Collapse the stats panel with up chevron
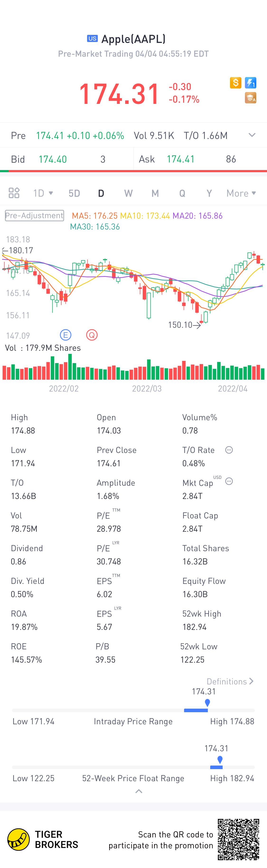 click(139, 791)
